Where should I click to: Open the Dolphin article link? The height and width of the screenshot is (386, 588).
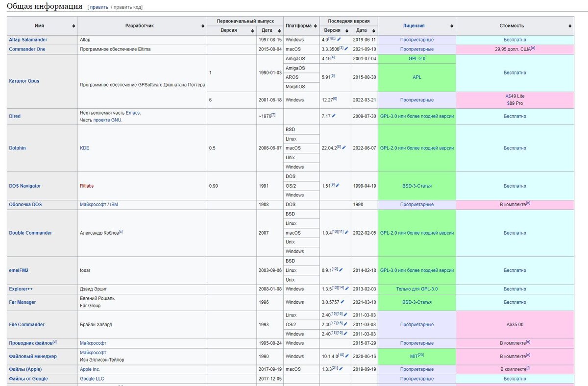point(17,148)
